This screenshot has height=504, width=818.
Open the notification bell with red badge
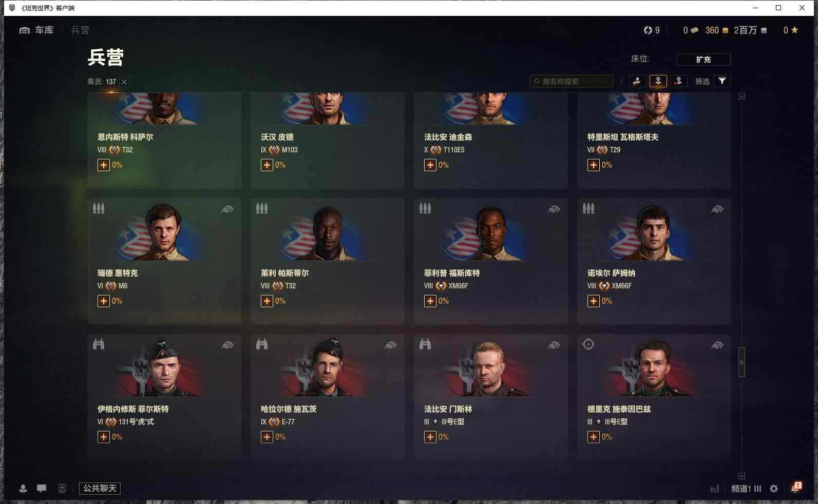(796, 487)
